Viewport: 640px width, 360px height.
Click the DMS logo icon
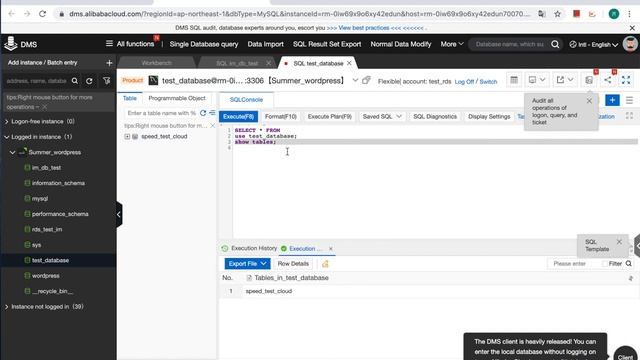pos(11,44)
